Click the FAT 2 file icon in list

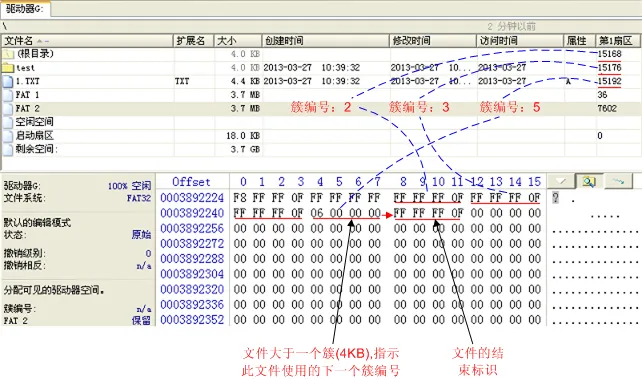(8, 108)
